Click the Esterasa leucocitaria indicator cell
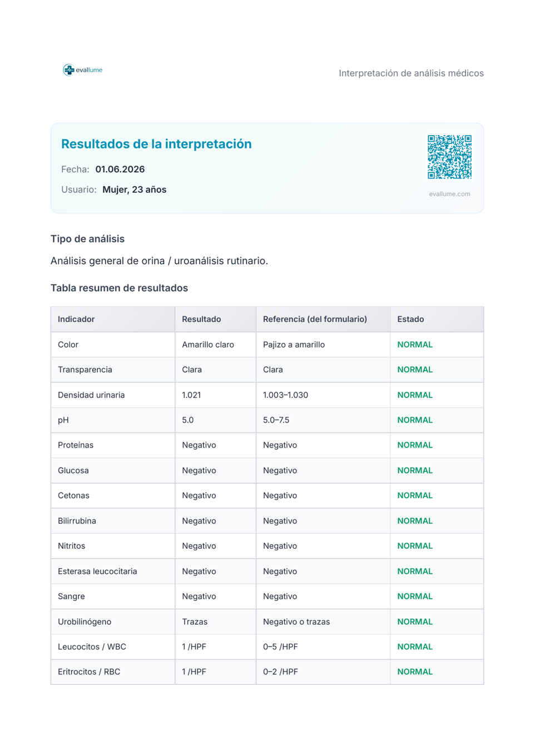This screenshot has width=535, height=756. [113, 571]
